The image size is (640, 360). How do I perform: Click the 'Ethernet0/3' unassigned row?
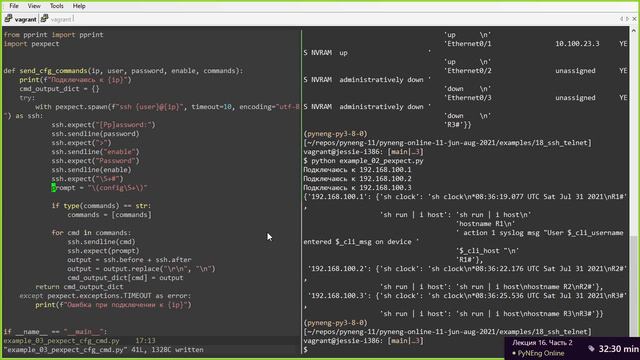[536, 98]
